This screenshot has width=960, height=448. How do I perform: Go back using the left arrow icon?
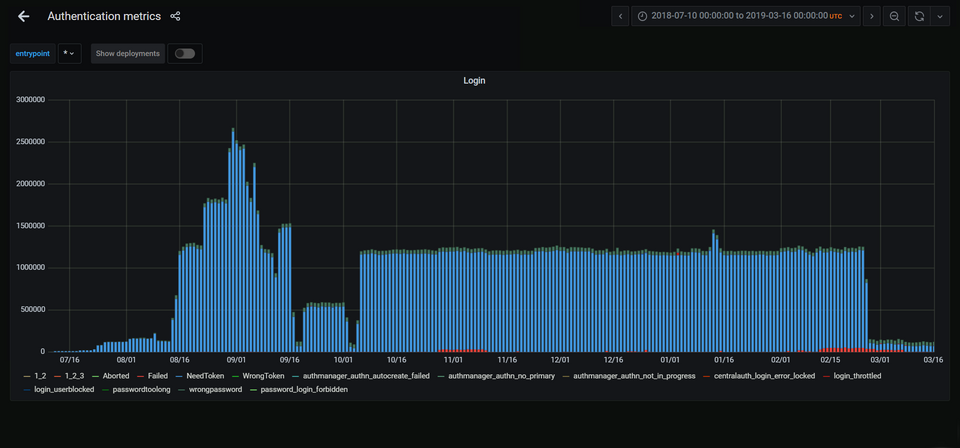click(x=24, y=17)
